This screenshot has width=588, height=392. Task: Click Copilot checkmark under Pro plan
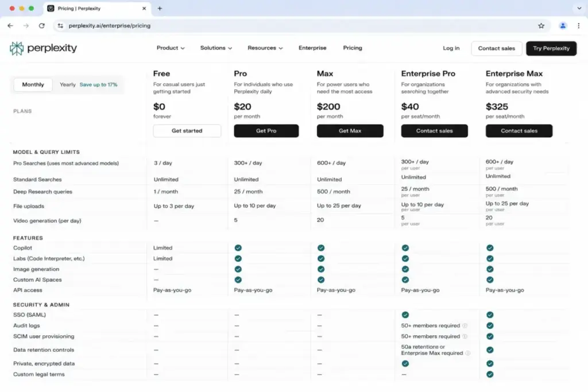coord(238,248)
